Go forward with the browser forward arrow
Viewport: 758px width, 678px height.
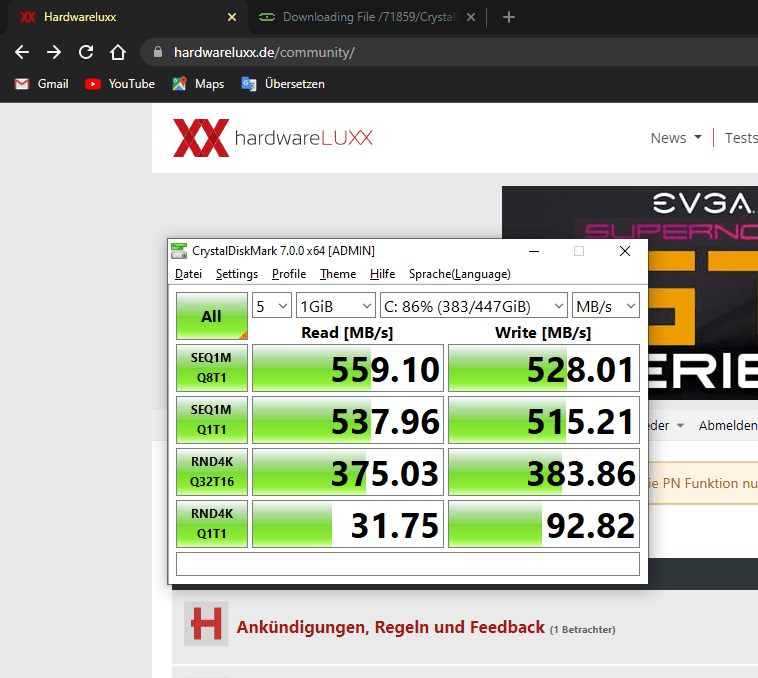54,52
